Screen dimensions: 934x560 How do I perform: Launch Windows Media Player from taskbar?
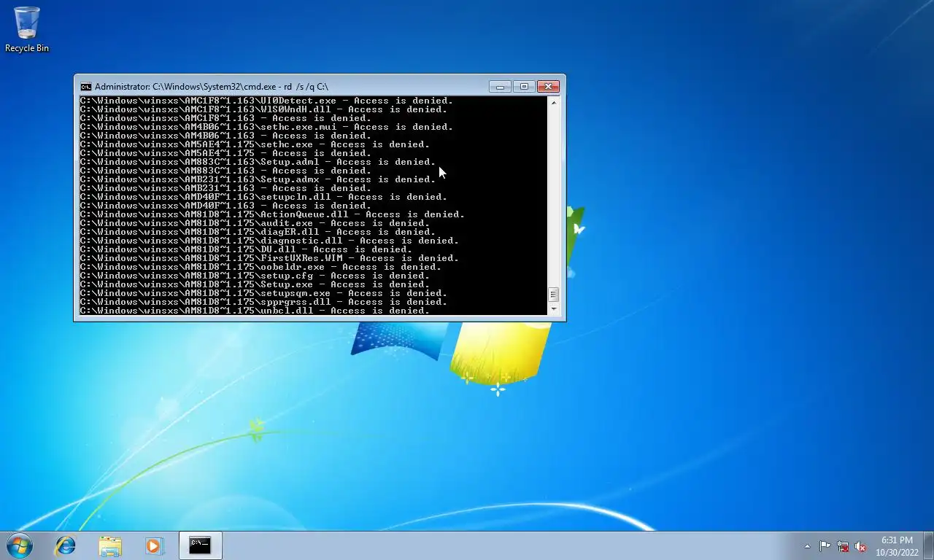(154, 545)
